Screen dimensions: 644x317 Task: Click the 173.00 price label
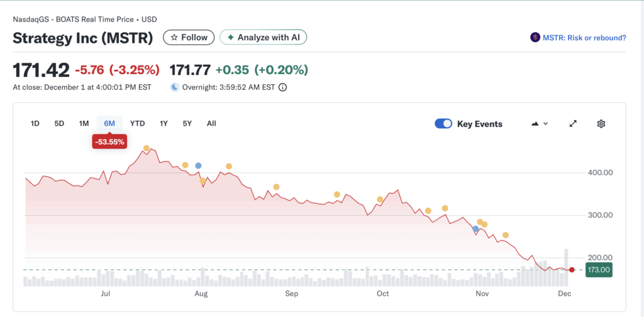[x=599, y=270]
